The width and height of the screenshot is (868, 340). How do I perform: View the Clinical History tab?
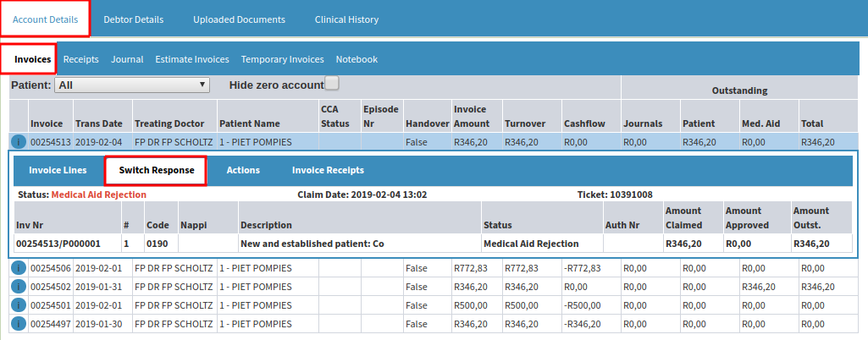pos(346,19)
